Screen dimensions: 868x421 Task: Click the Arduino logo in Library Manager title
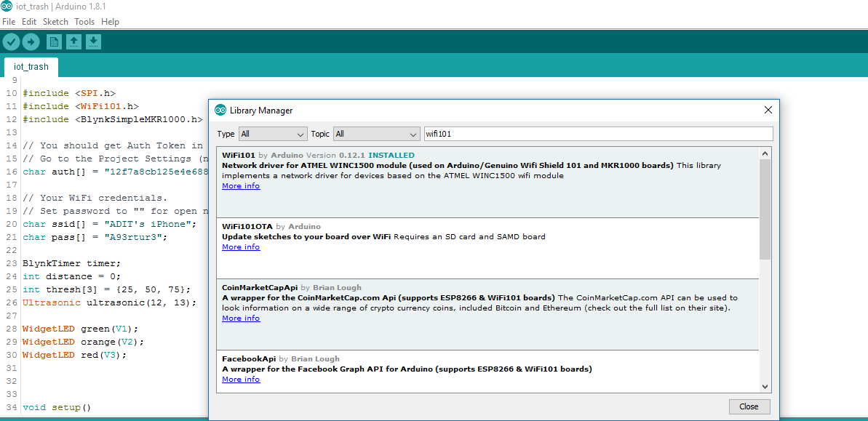[x=220, y=110]
